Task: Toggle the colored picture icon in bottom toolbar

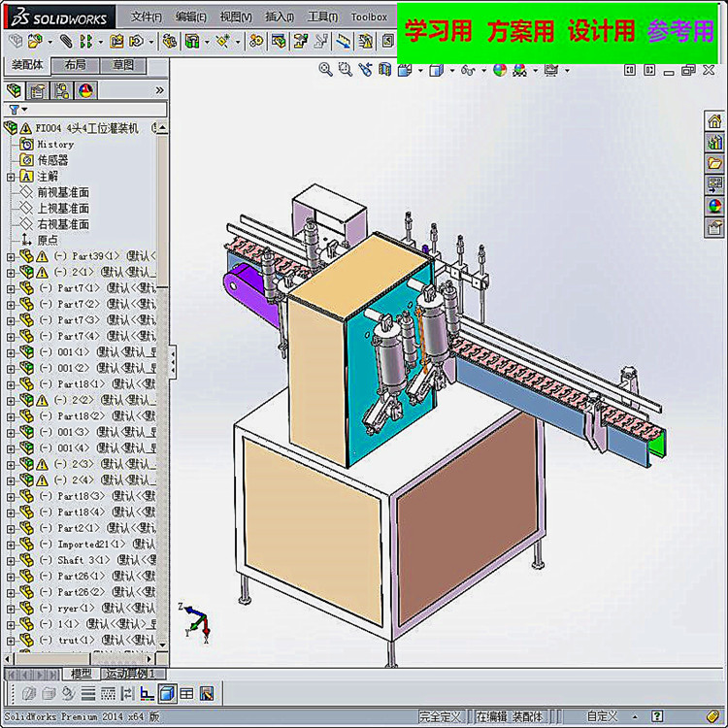Action: 207,694
